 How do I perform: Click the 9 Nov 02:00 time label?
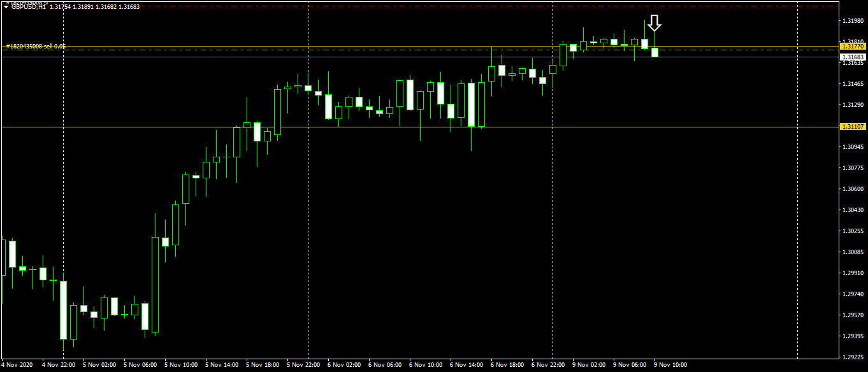(589, 365)
